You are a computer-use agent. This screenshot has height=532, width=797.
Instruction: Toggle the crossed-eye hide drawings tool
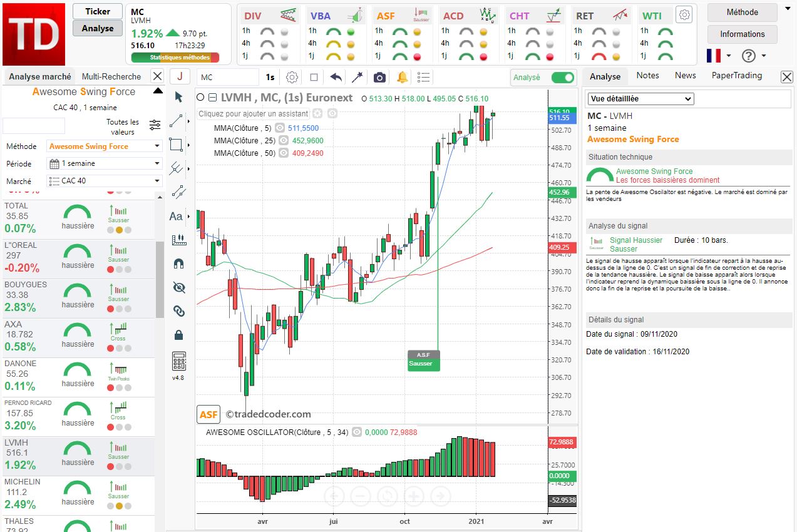(178, 287)
